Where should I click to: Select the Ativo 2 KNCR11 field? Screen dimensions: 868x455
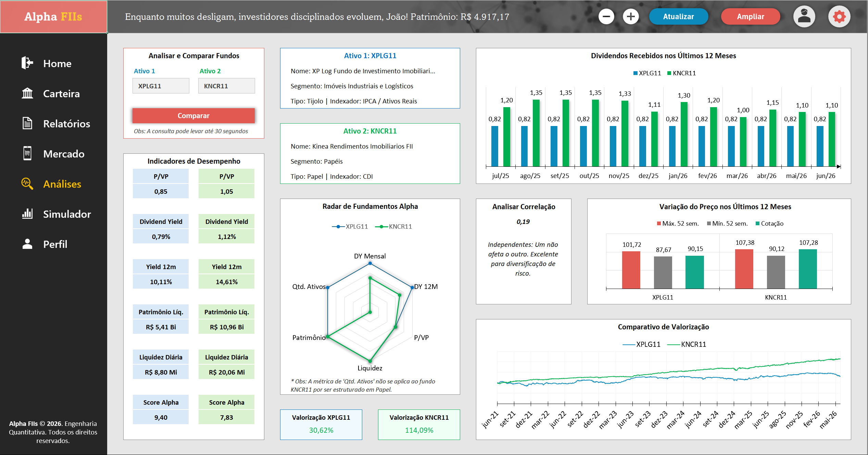[227, 86]
